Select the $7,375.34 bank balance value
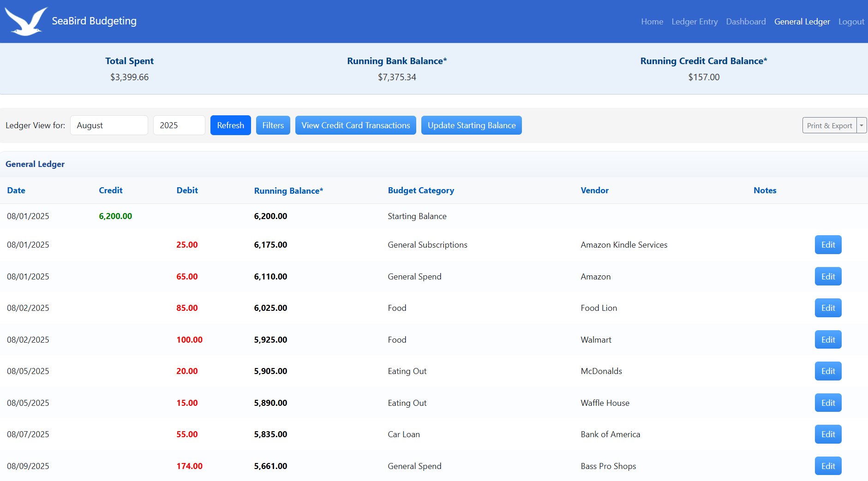 [x=397, y=77]
